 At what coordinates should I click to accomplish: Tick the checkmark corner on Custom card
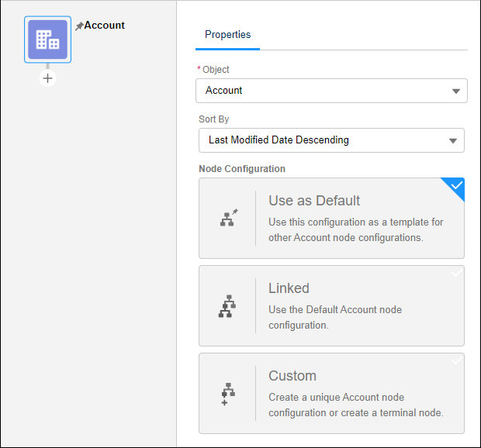click(456, 361)
